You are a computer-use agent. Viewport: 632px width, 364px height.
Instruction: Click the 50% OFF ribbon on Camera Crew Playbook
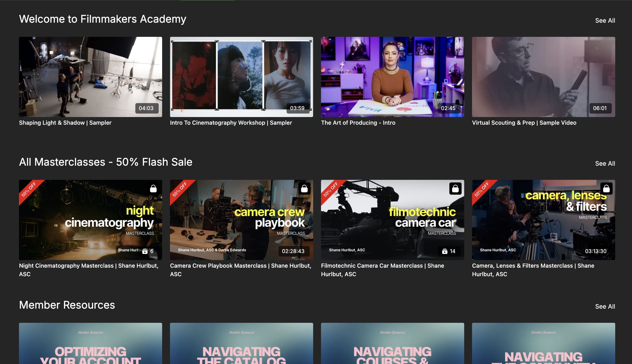180,189
